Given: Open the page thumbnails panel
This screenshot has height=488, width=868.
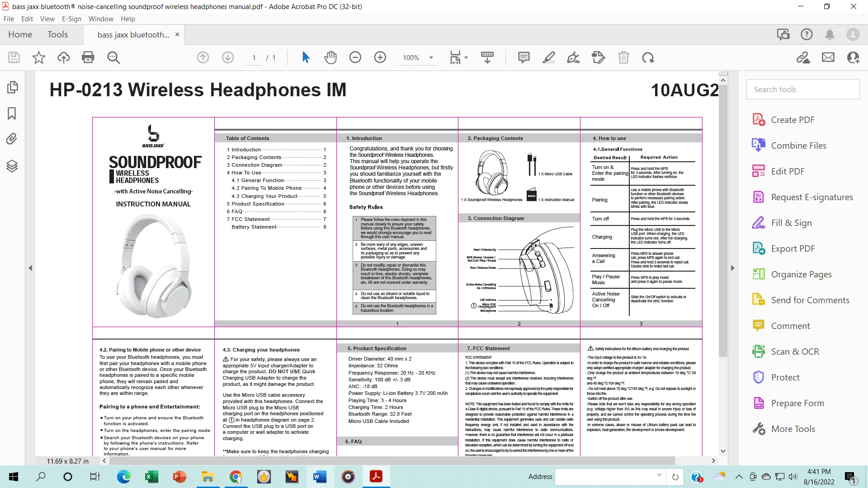Looking at the screenshot, I should click(12, 87).
